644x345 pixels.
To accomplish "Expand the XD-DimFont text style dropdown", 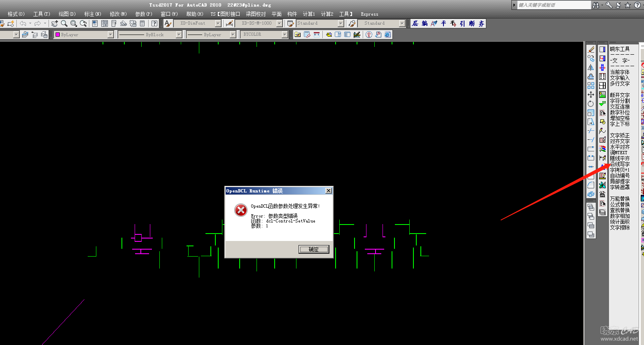I will pos(218,23).
